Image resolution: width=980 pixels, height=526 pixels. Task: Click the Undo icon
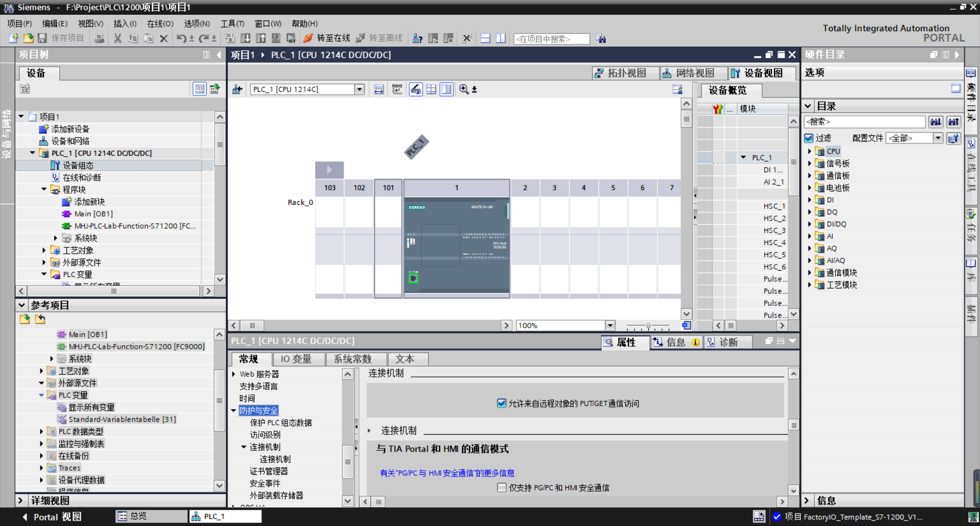tap(182, 38)
